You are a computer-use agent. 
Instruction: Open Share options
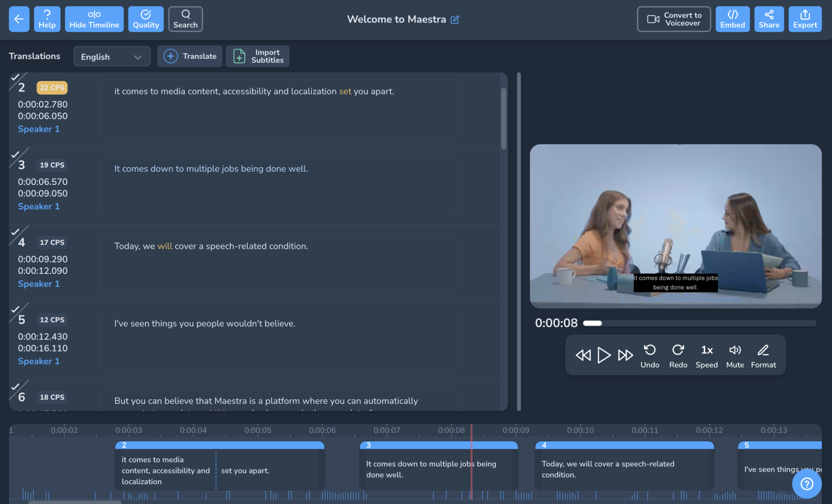(x=769, y=19)
